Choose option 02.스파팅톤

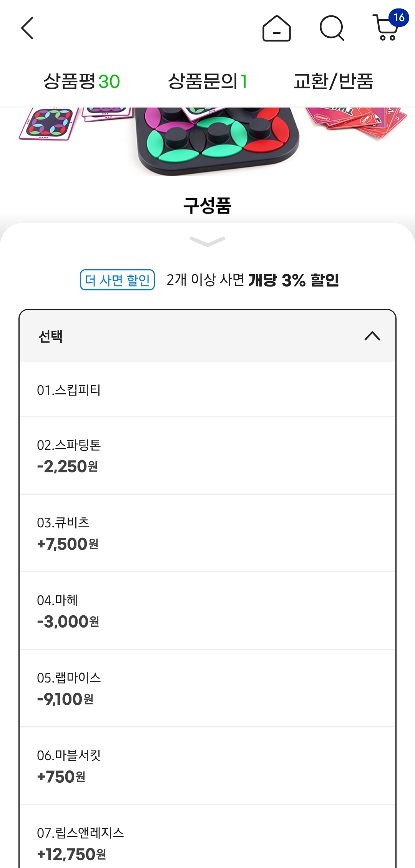click(207, 456)
